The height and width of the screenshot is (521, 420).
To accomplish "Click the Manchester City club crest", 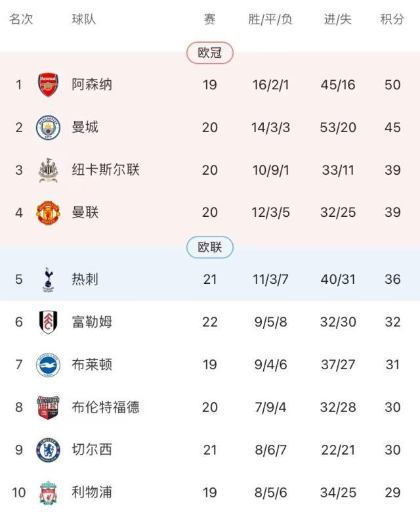I will click(x=48, y=127).
